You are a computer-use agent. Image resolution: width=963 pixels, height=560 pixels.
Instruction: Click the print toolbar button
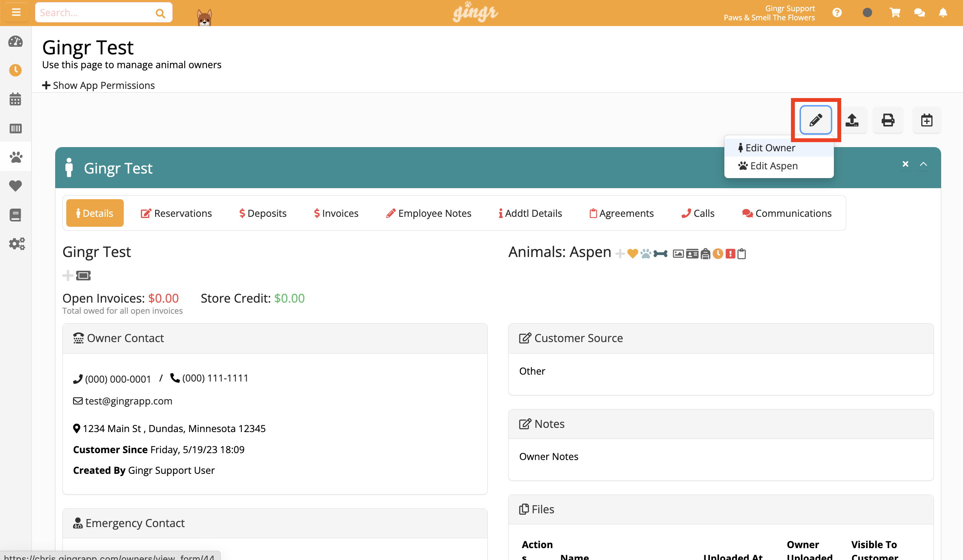click(x=888, y=120)
